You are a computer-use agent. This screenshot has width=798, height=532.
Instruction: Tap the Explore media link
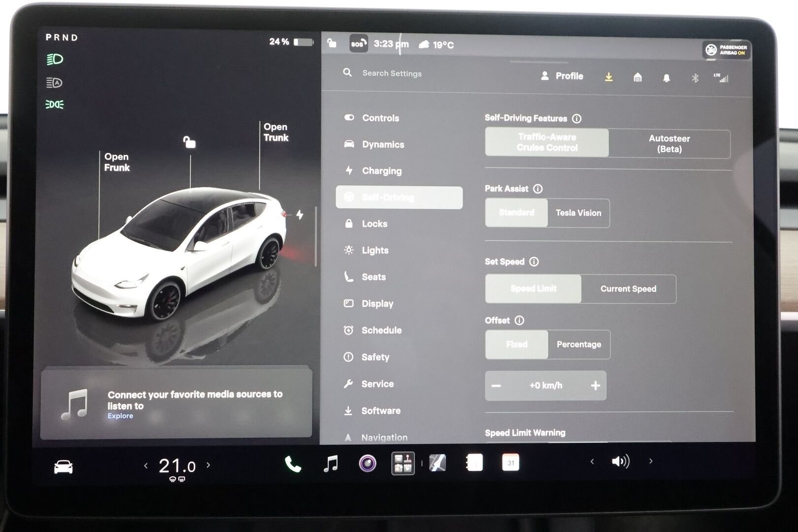click(120, 416)
